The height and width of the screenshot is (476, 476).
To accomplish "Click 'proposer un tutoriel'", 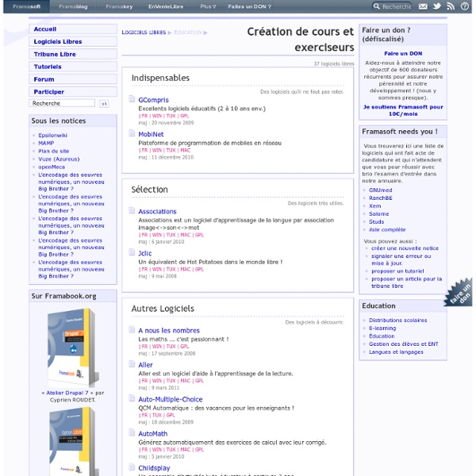I will pos(397,271).
